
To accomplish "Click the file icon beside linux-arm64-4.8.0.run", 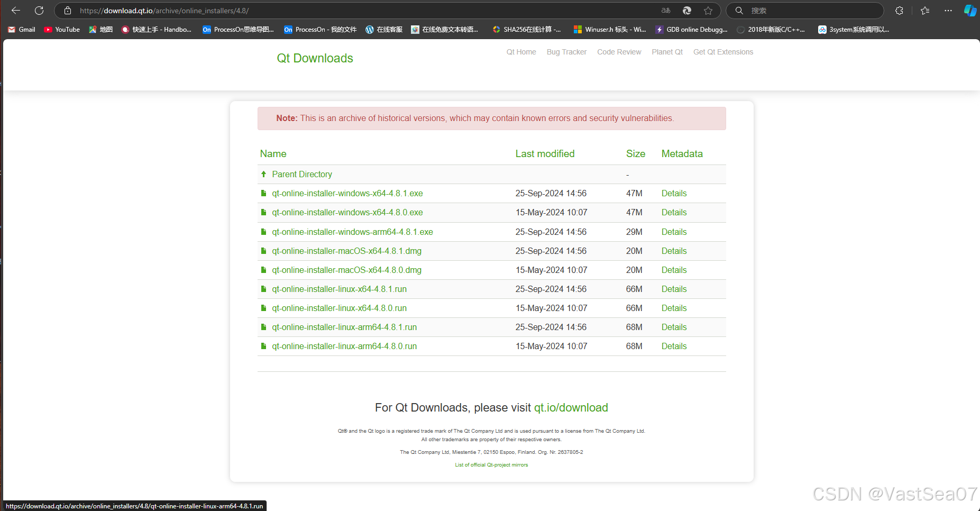I will coord(263,346).
